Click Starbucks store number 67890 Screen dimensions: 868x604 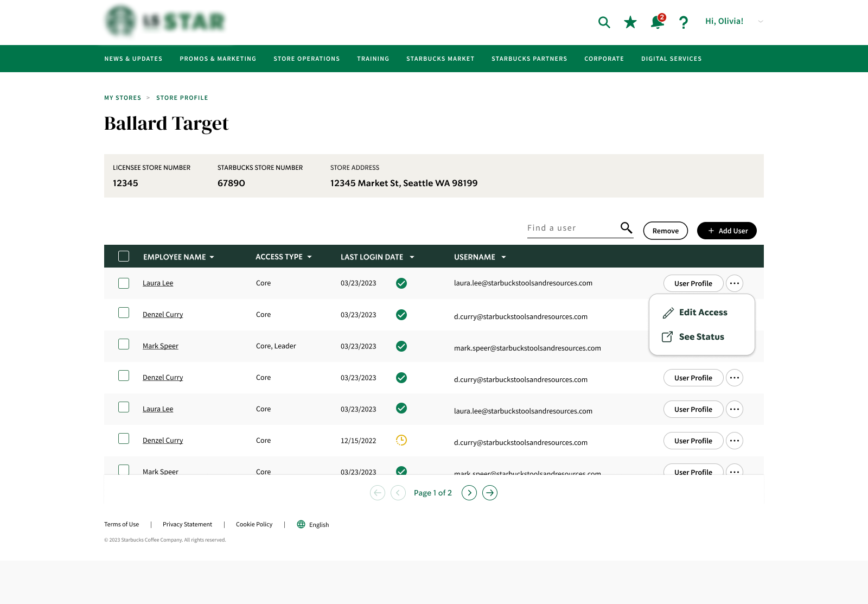tap(231, 183)
